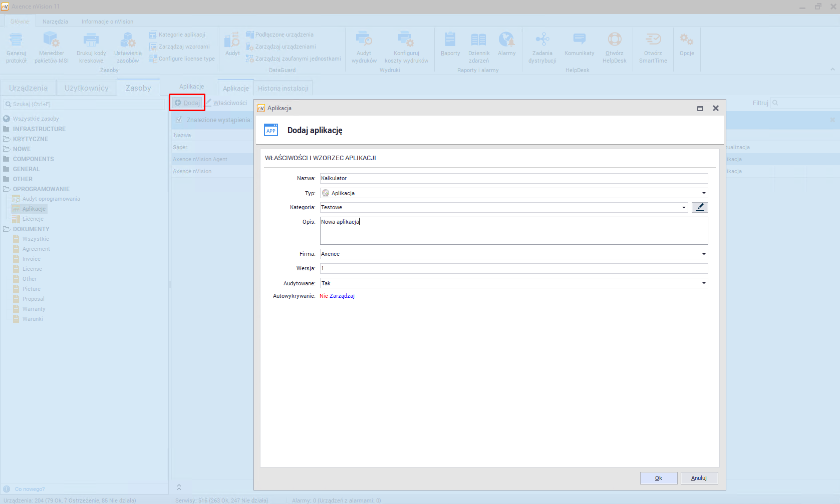Viewport: 840px width, 504px height.
Task: Toggle the Znalezione wystąpienia checkbox
Action: tap(179, 120)
